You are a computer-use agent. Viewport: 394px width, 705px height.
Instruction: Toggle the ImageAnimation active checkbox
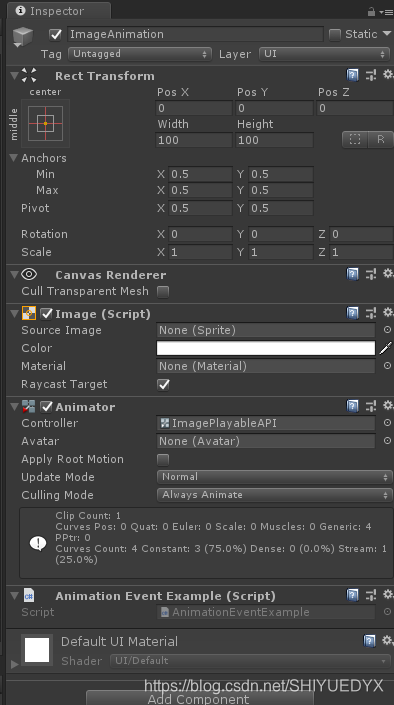coord(55,34)
